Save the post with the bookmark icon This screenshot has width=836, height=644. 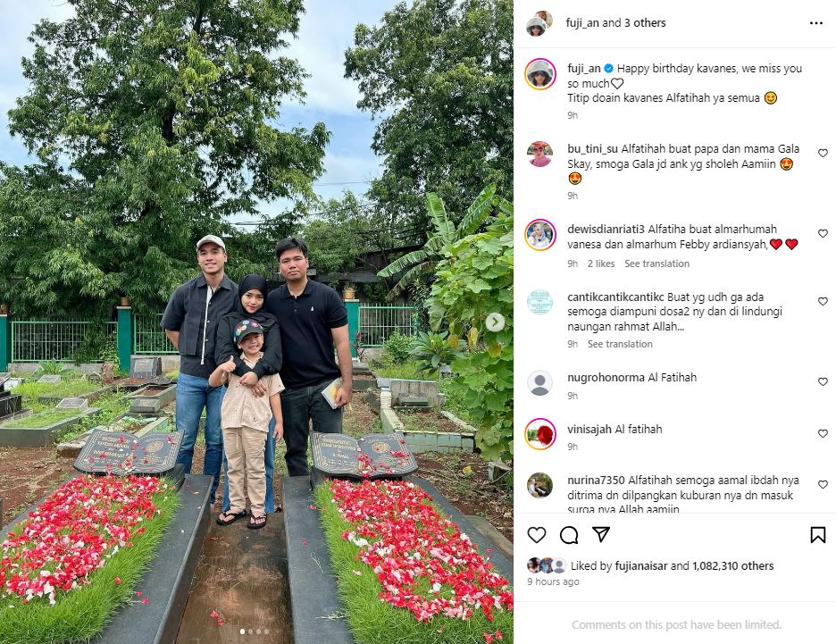coord(818,535)
